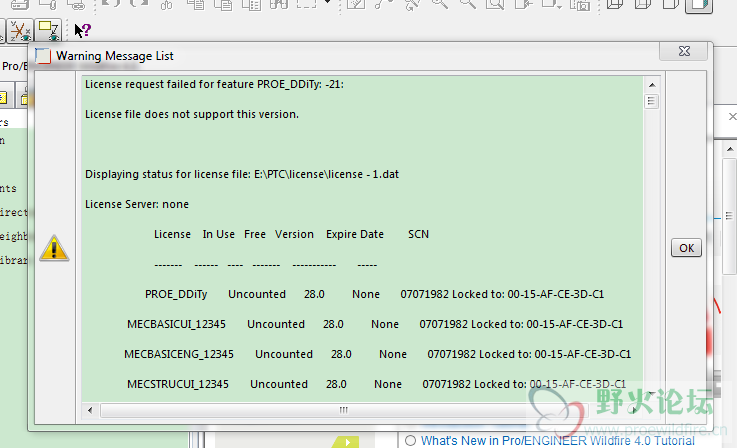This screenshot has height=448, width=737.
Task: Click the 'Free' column header text
Action: click(x=255, y=234)
